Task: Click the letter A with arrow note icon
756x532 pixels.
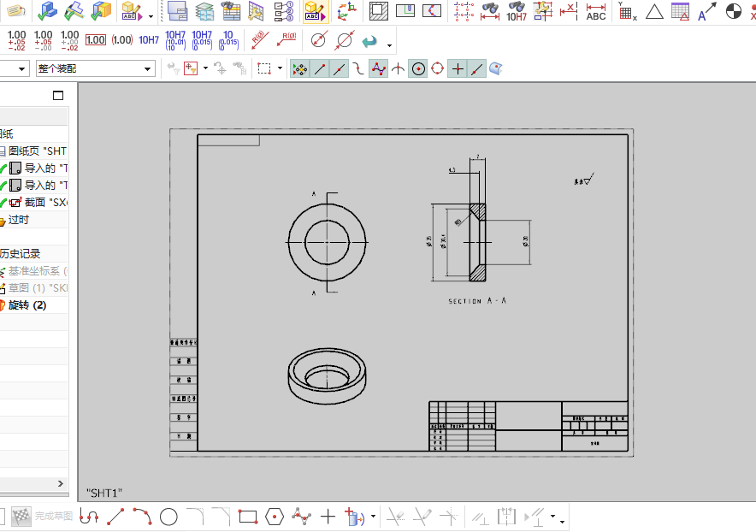Action: (x=706, y=10)
